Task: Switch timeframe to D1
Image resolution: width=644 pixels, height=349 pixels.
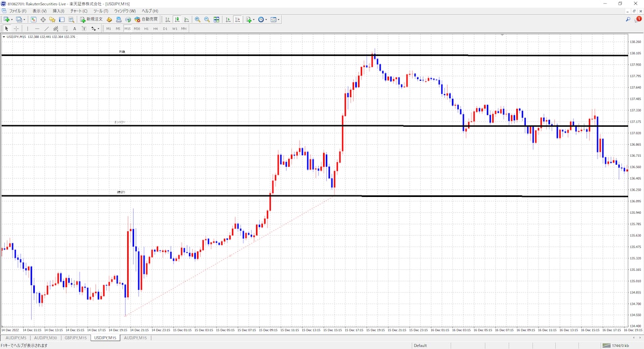Action: click(165, 29)
